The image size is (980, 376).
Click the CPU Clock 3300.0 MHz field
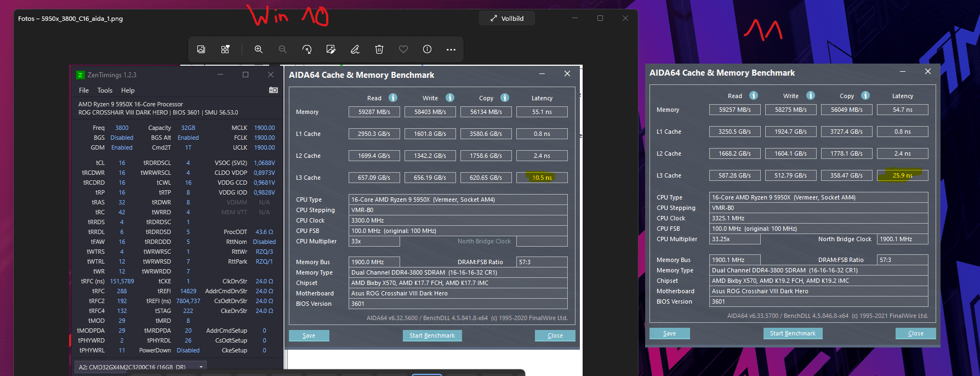[458, 220]
